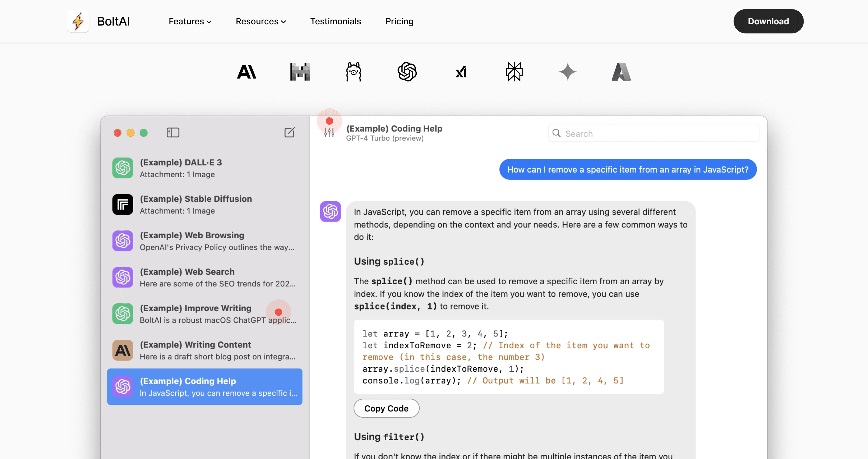This screenshot has height=459, width=868.
Task: Open the Pricing page
Action: point(399,21)
